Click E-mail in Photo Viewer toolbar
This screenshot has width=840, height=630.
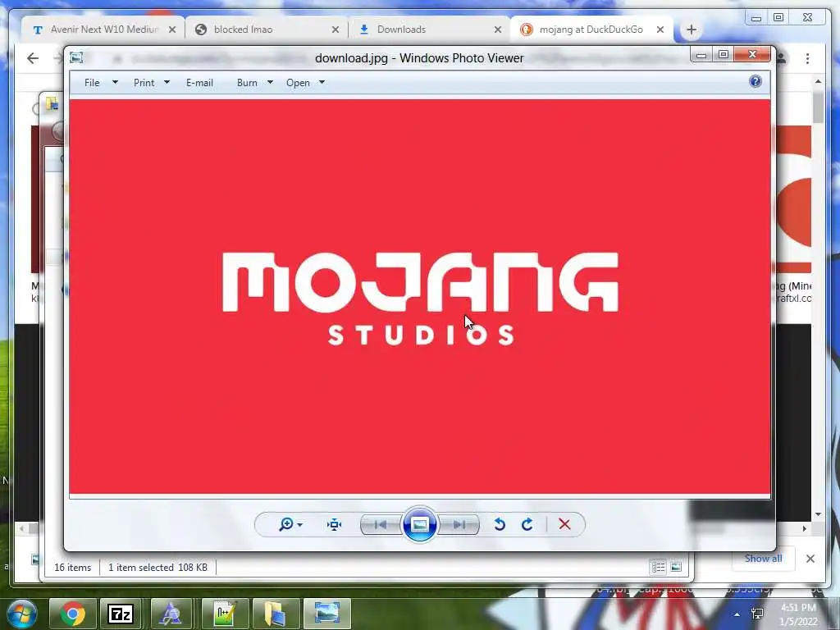click(200, 83)
